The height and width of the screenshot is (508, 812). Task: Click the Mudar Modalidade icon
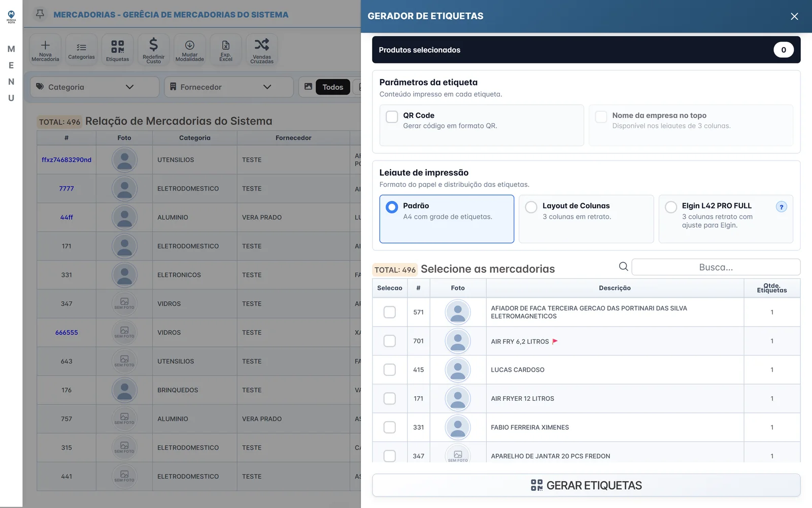[189, 45]
